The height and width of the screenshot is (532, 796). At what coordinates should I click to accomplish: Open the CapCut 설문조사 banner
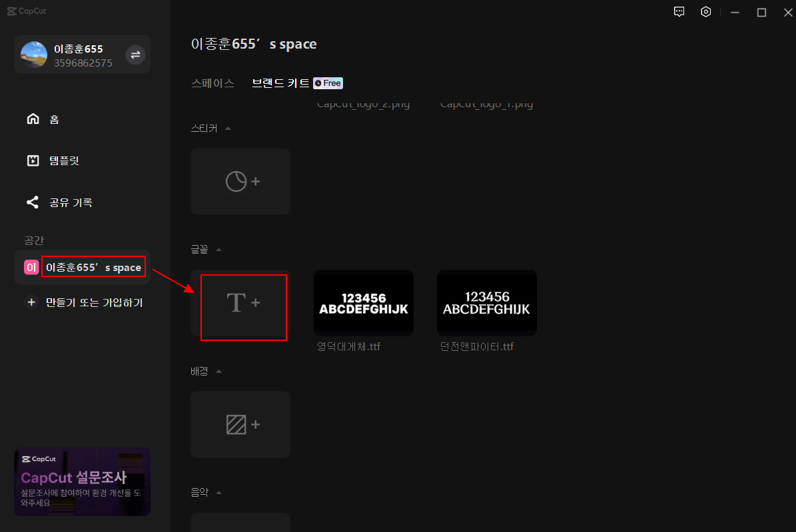click(82, 482)
